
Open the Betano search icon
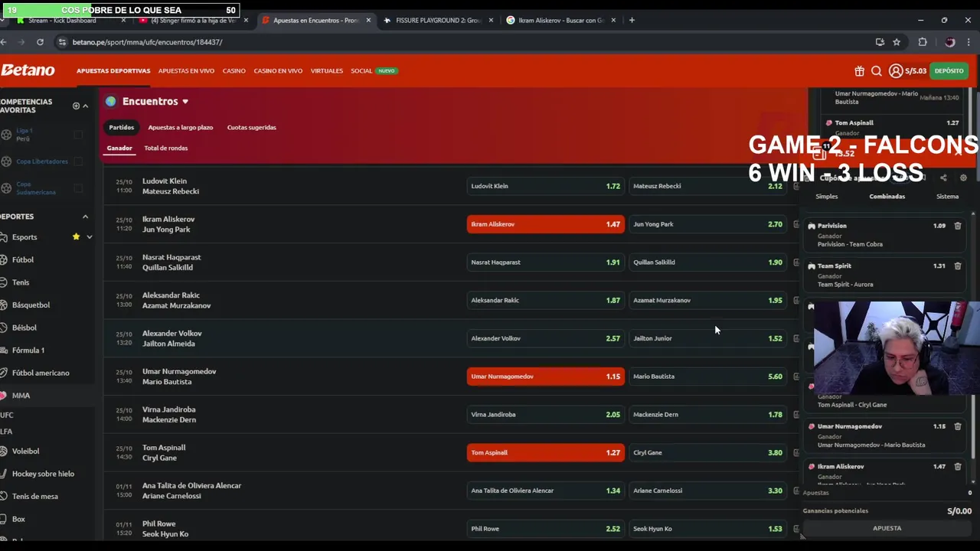pyautogui.click(x=877, y=71)
